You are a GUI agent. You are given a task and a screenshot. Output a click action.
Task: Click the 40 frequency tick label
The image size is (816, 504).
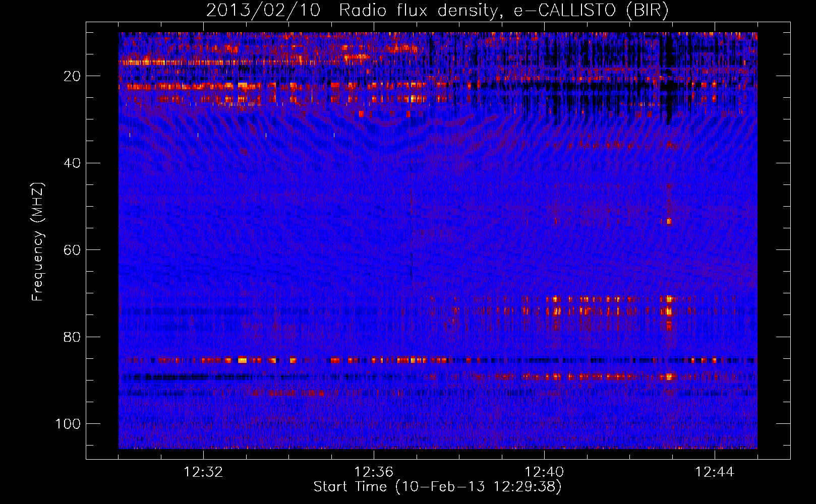point(72,163)
